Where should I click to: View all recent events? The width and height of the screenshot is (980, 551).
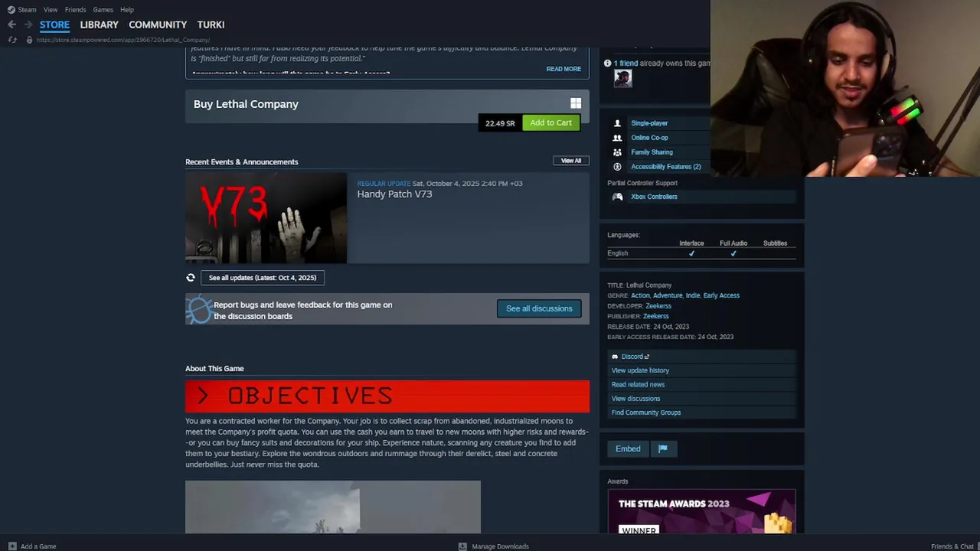click(571, 161)
